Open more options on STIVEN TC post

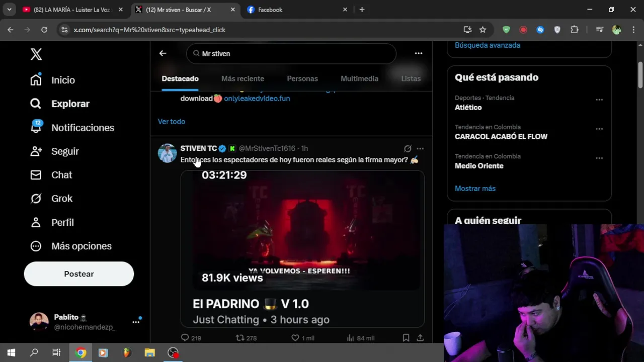tap(420, 148)
